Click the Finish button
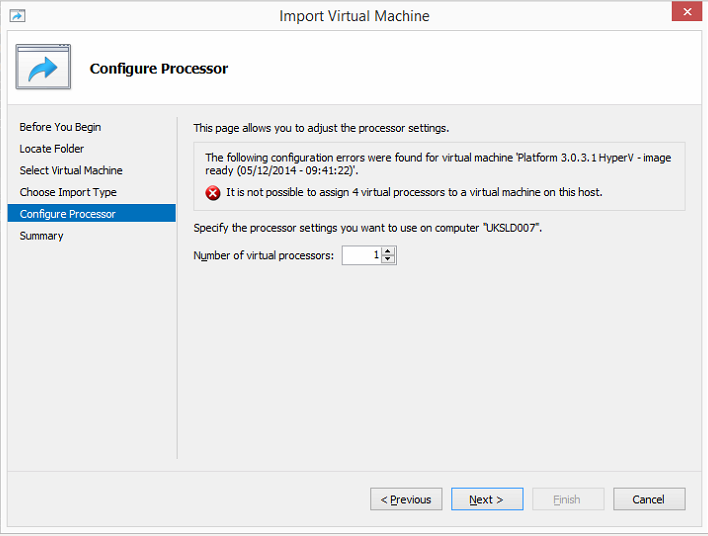708x536 pixels. pyautogui.click(x=567, y=500)
